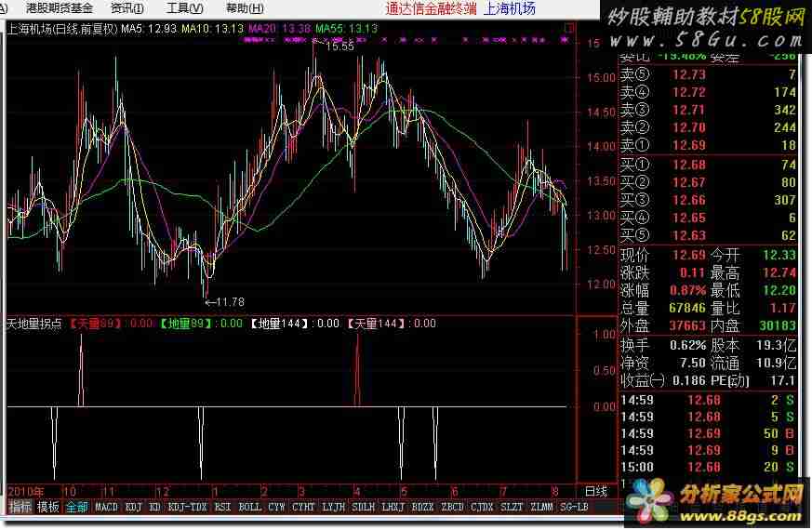
Task: Open the 帮助(H) menu
Action: coord(245,8)
